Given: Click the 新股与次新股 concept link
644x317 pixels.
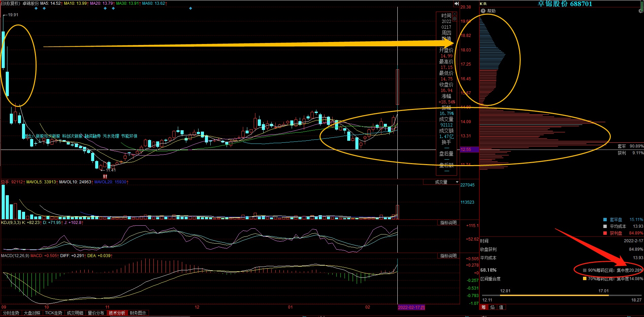Looking at the screenshot, I should pyautogui.click(x=48, y=136).
